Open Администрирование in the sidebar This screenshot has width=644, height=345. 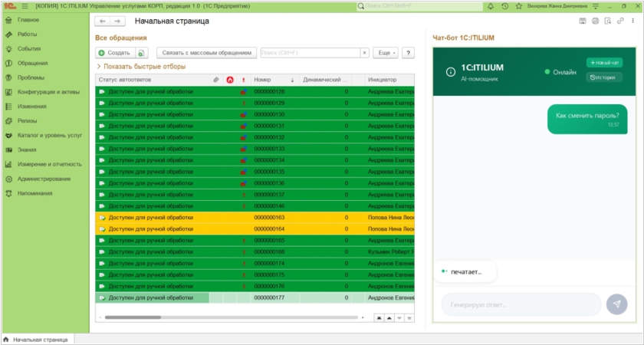point(44,179)
